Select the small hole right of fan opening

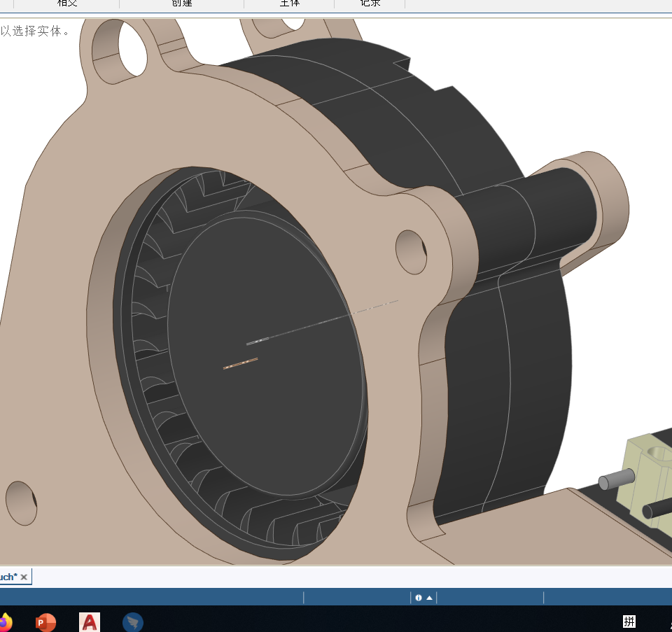(412, 252)
